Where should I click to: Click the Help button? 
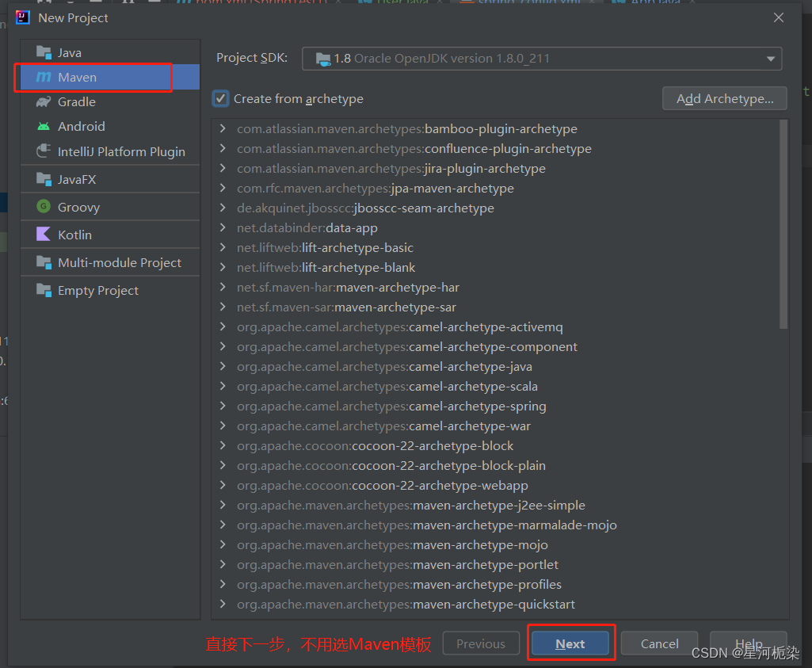point(749,643)
